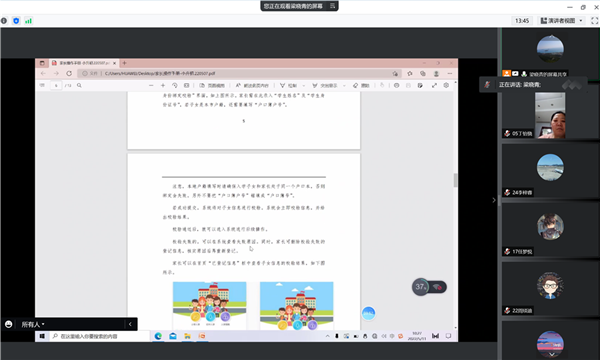Screen dimensions: 600x360
Task: Click the browser refresh button
Action: click(69, 73)
